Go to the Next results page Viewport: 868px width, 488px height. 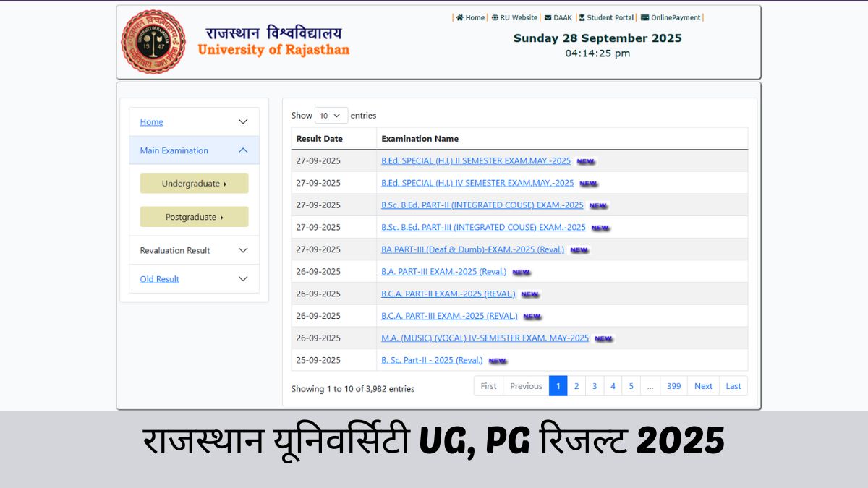704,386
